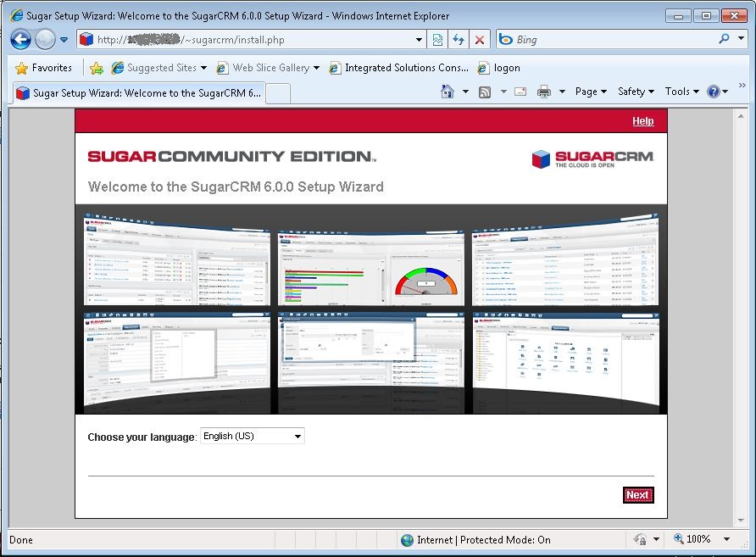Click the Welcome to SugarCRM 6.0.0 heading
Image resolution: width=756 pixels, height=557 pixels.
pos(236,187)
